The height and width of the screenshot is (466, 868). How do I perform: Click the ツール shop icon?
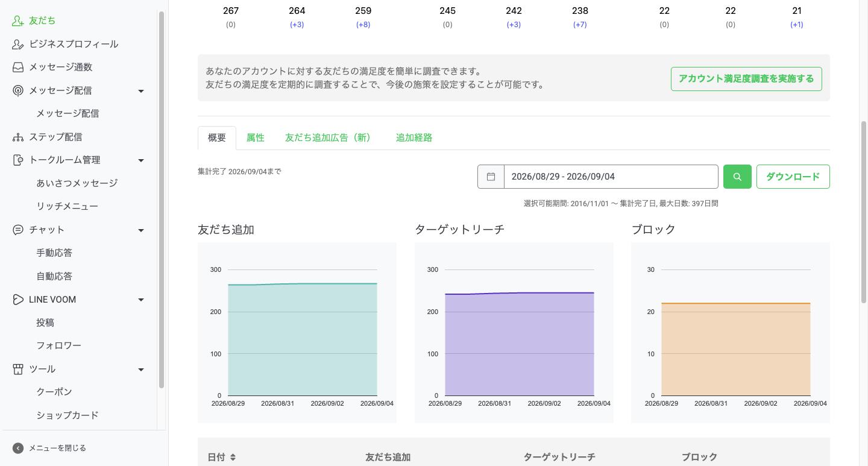tap(18, 369)
